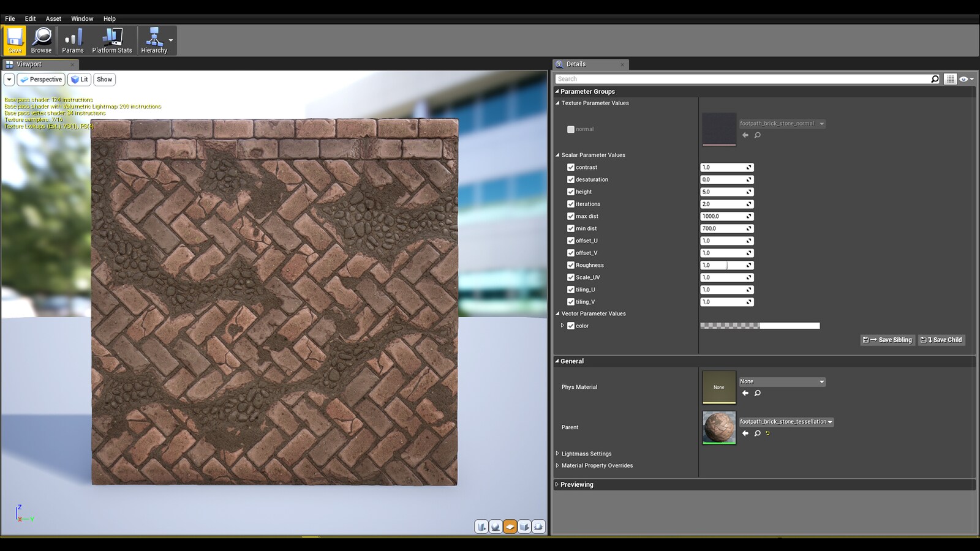This screenshot has height=551, width=980.
Task: Switch to the Perspective view mode
Action: coord(40,79)
